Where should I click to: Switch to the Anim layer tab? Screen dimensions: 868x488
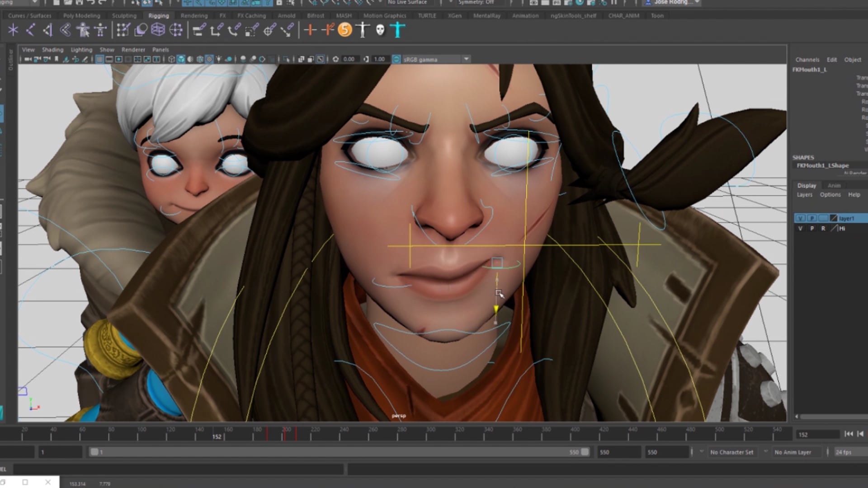(834, 185)
